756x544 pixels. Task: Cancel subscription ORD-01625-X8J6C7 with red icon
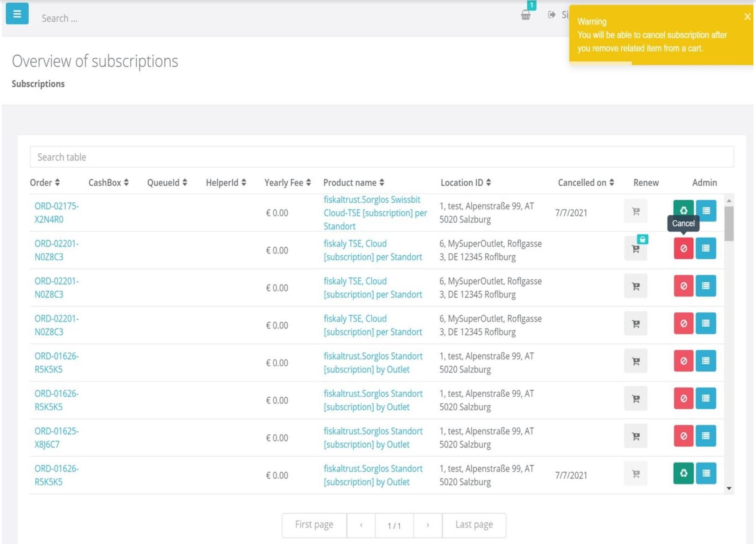pos(683,436)
